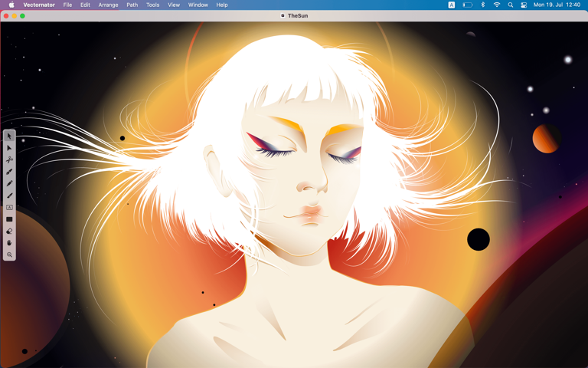588x368 pixels.
Task: Open the Window menu
Action: point(198,5)
